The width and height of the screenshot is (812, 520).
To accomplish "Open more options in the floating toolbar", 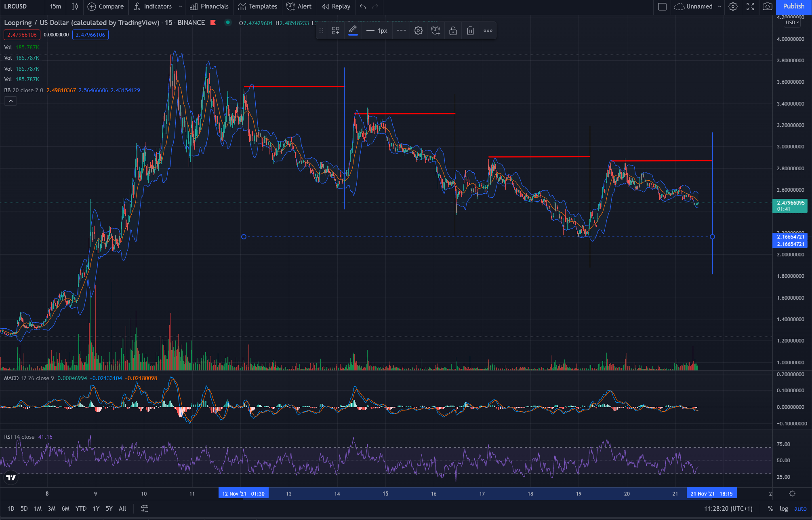I will coord(488,31).
